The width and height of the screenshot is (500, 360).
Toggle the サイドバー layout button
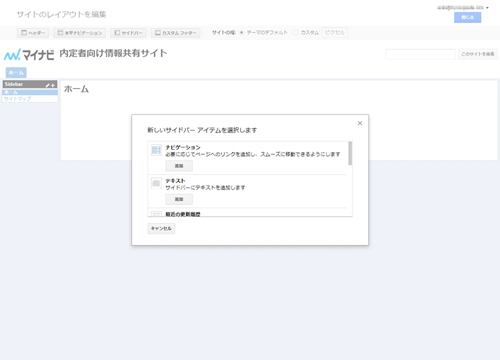(x=128, y=33)
